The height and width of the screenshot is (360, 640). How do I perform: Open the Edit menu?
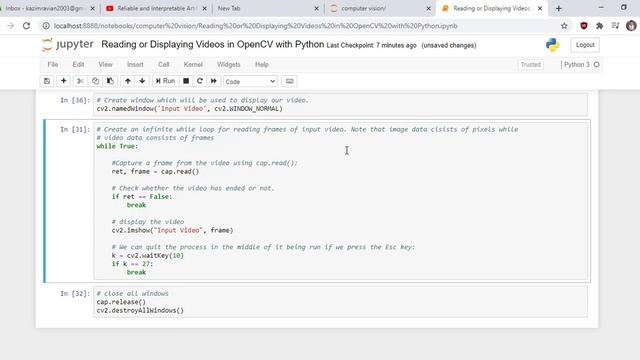click(78, 64)
